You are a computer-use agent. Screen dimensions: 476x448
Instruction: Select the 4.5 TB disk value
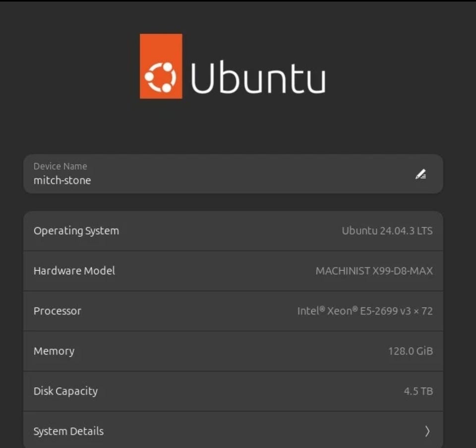[x=418, y=391]
